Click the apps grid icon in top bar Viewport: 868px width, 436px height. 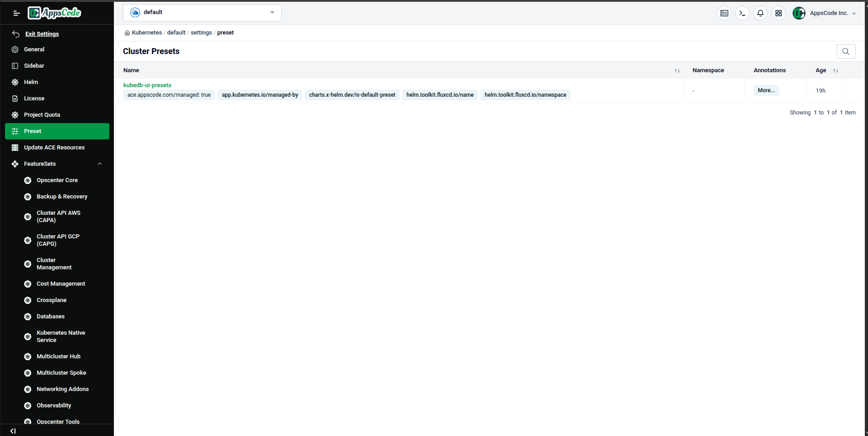pyautogui.click(x=778, y=13)
